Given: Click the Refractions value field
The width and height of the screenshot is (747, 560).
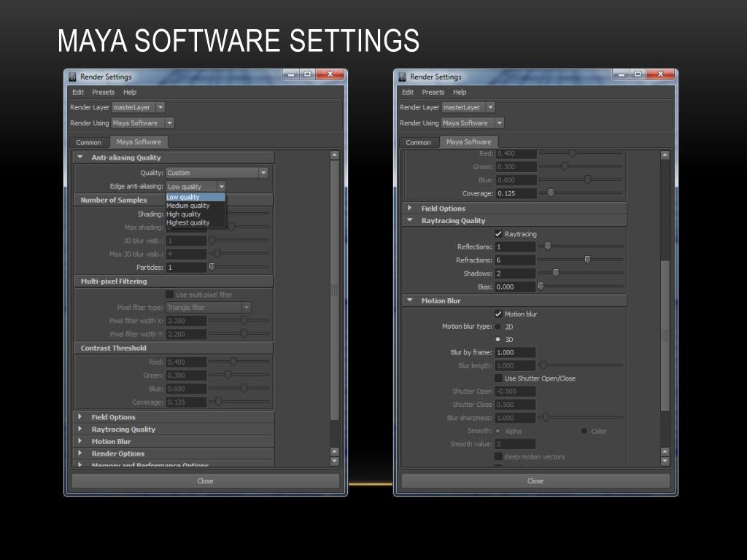Looking at the screenshot, I should click(x=516, y=260).
